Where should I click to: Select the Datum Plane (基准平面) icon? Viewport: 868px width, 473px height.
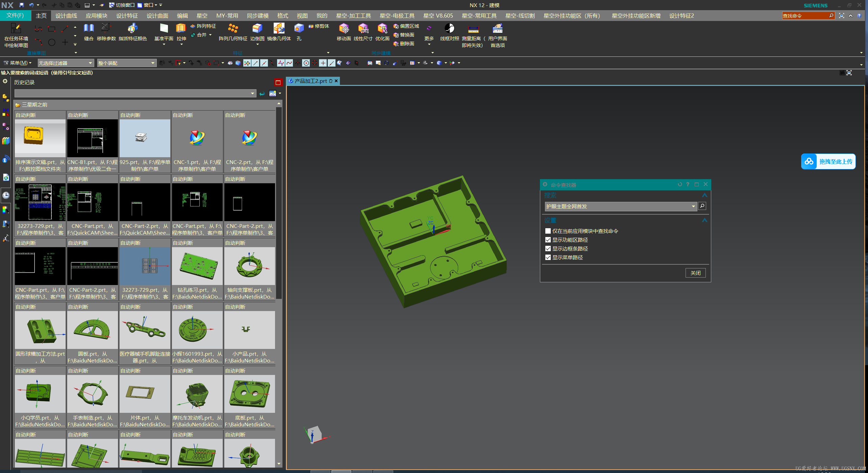tap(164, 29)
